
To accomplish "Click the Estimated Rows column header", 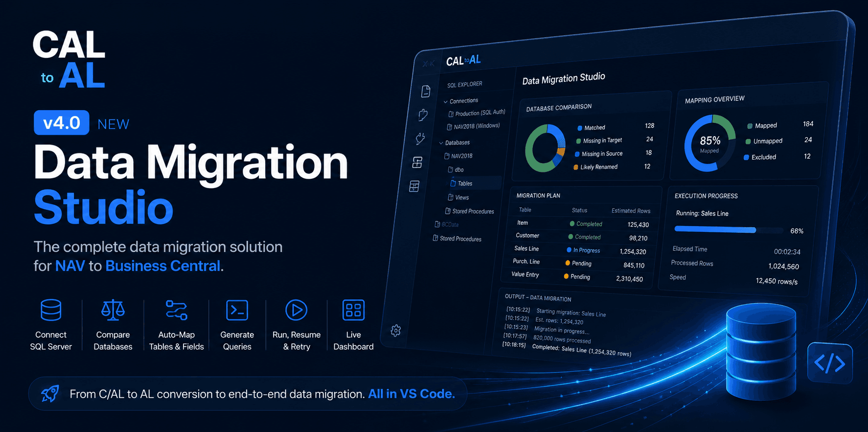I will tap(631, 211).
